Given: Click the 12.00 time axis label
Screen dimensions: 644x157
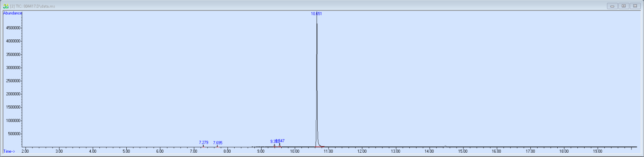Looking at the screenshot, I should 362,151.
